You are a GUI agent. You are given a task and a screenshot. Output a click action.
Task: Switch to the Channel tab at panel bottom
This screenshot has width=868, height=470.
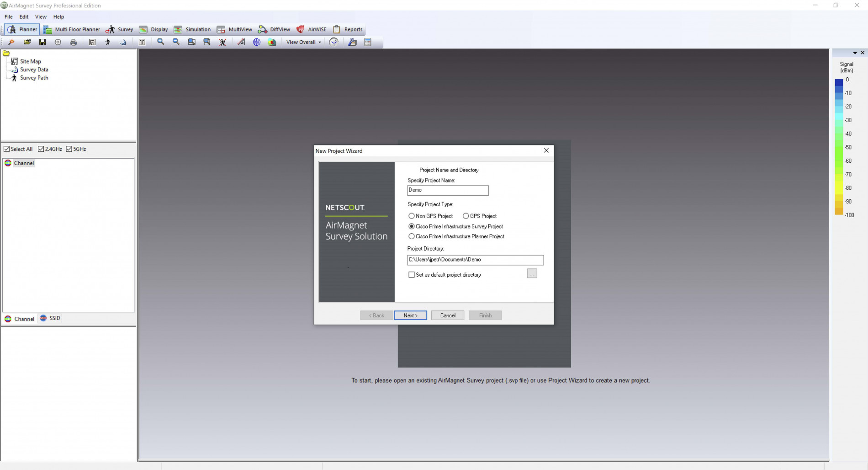point(20,319)
